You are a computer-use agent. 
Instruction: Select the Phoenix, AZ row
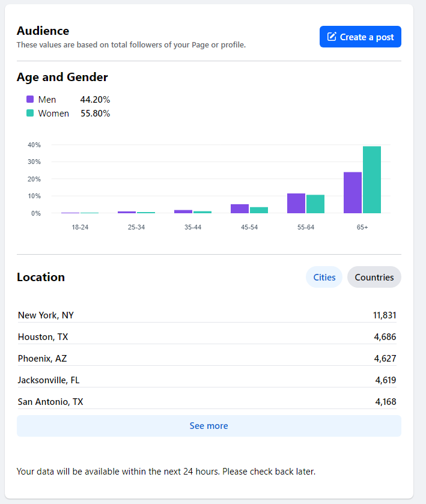[x=207, y=359]
